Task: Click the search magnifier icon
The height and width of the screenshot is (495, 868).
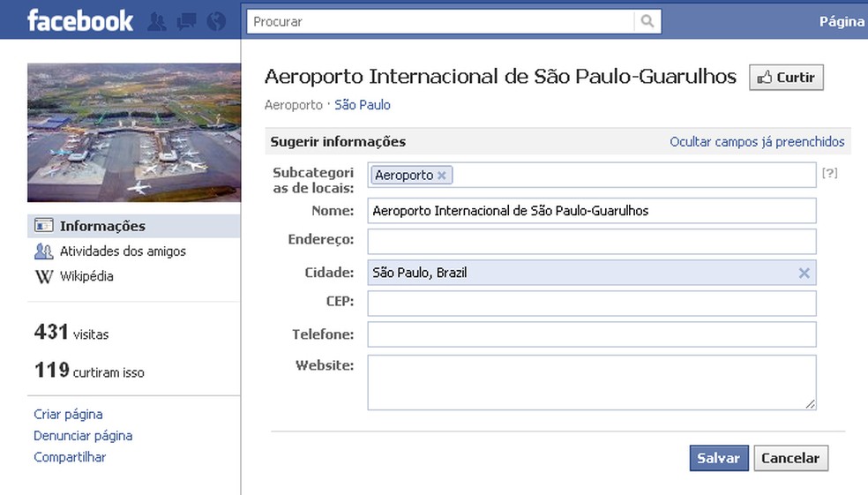Action: (x=647, y=21)
